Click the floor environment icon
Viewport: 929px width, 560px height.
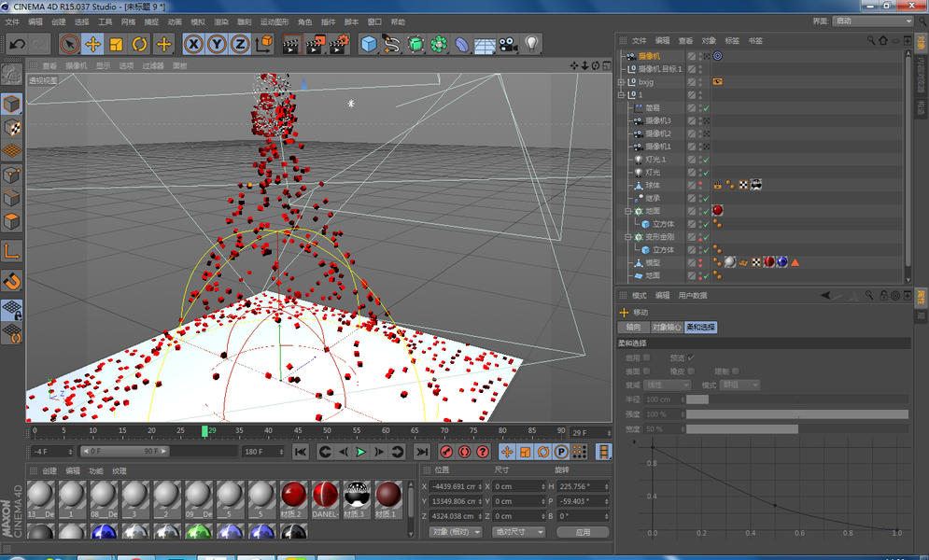pos(485,45)
